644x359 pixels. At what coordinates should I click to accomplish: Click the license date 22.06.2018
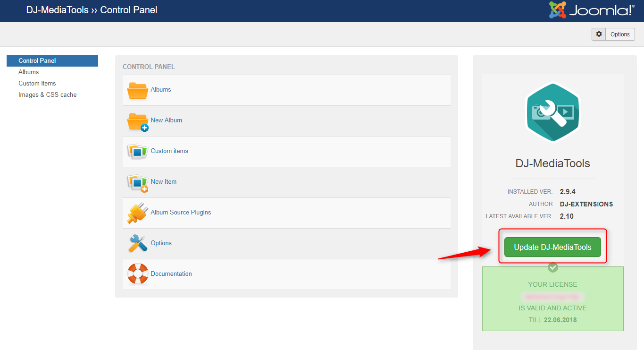pyautogui.click(x=560, y=320)
